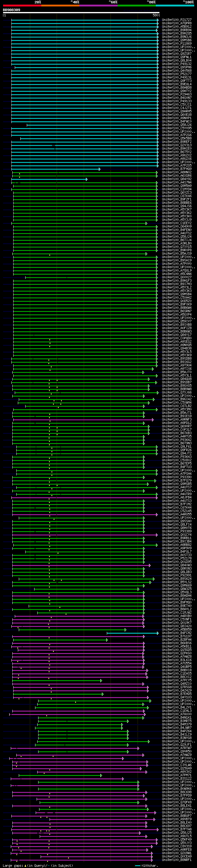
Task: Select hit label UniRef100_P92991
Action: pos(177,575)
